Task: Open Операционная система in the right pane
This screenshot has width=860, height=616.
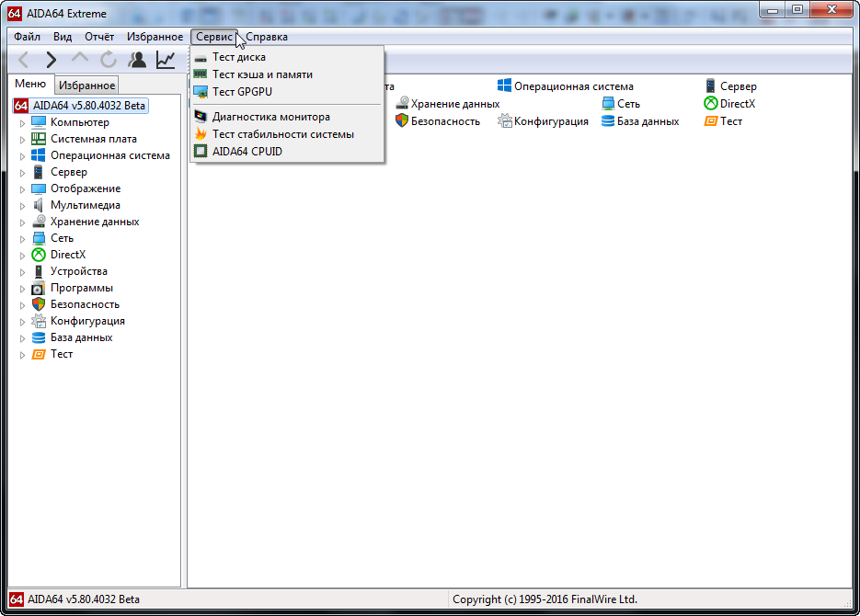Action: 565,86
